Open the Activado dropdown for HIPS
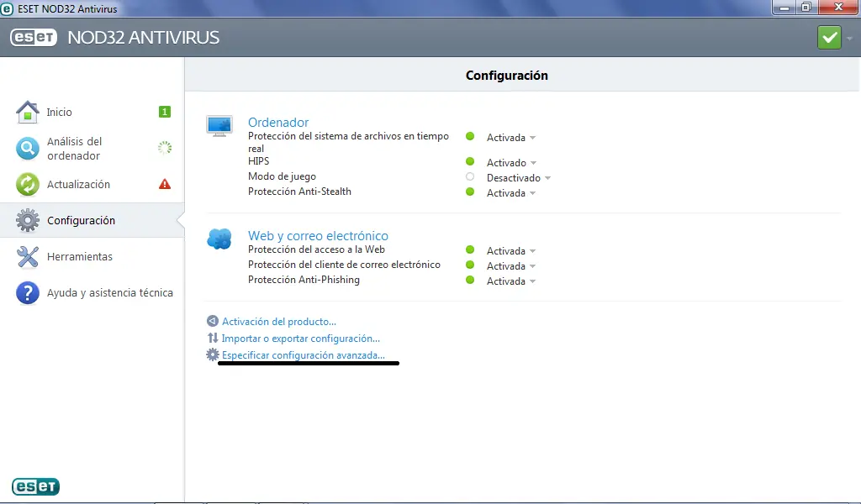Screen dimensions: 861x504 point(512,163)
